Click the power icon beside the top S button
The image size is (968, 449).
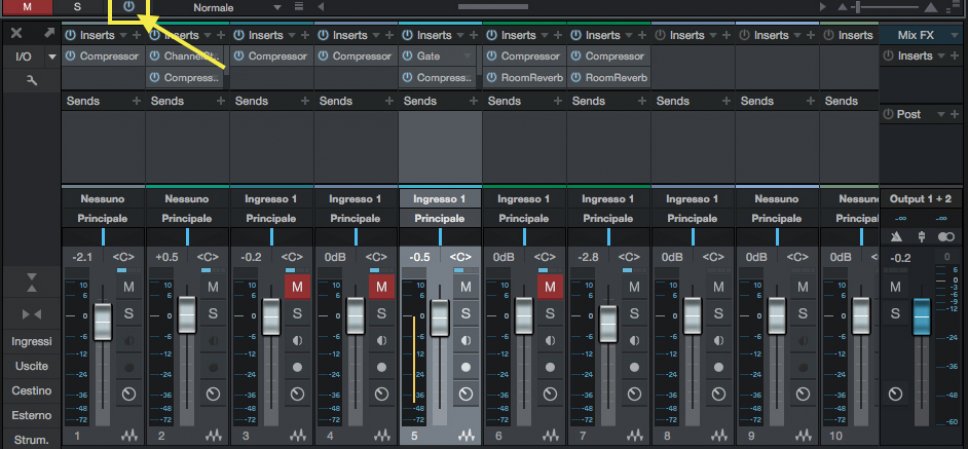click(128, 7)
